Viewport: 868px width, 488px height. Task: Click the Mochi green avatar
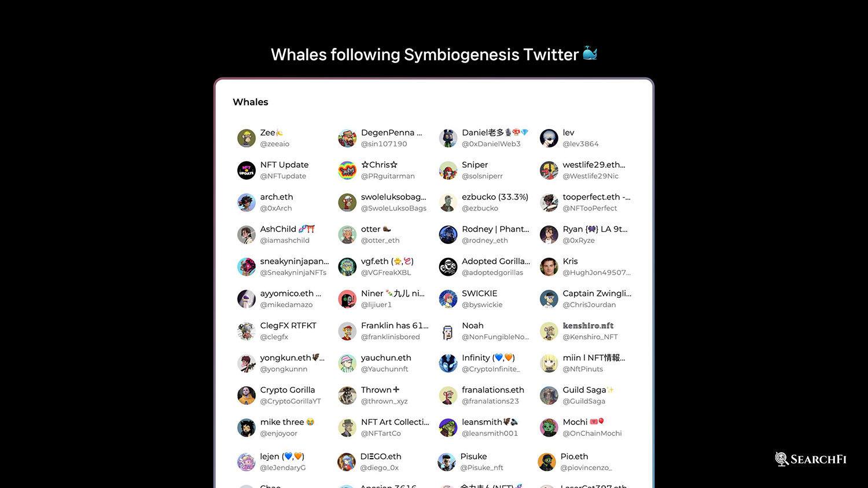pyautogui.click(x=549, y=428)
